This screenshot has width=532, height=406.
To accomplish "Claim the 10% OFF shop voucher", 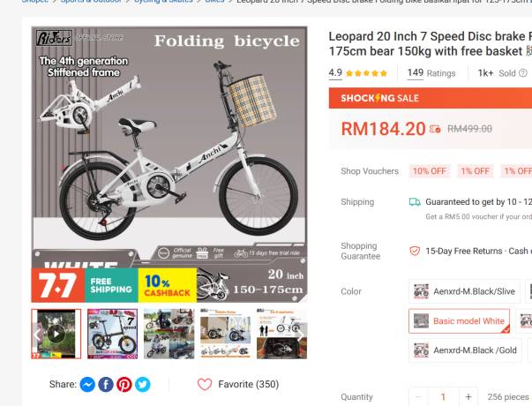I will point(430,170).
